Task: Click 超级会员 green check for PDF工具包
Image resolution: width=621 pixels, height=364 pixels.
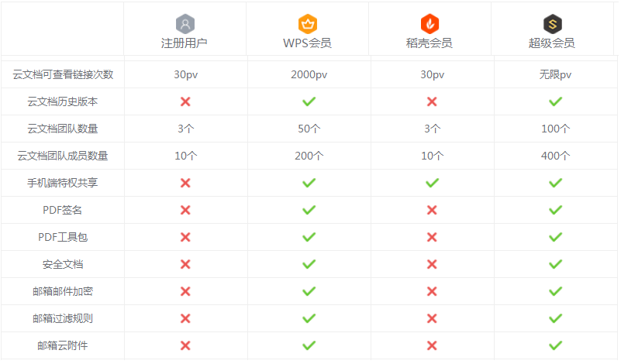Action: [x=555, y=237]
